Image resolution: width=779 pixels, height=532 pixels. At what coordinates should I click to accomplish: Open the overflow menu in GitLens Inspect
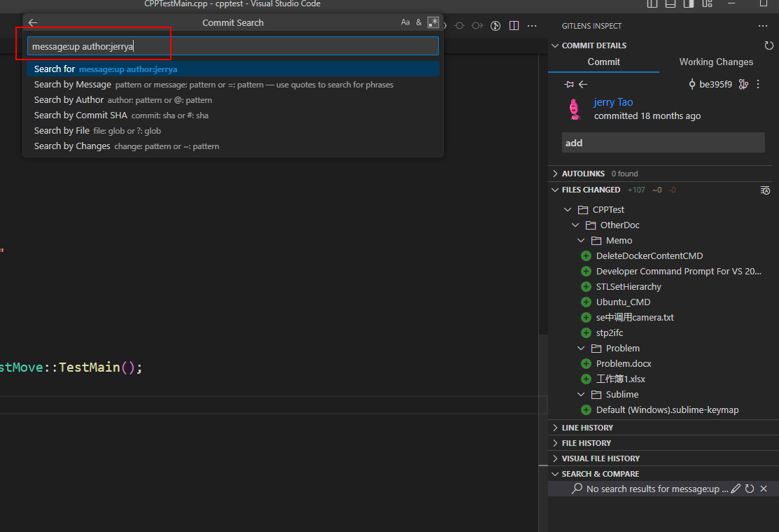tap(762, 26)
